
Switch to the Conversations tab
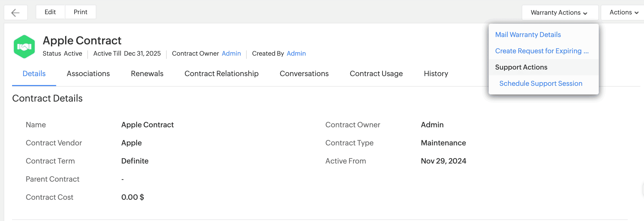pos(304,73)
